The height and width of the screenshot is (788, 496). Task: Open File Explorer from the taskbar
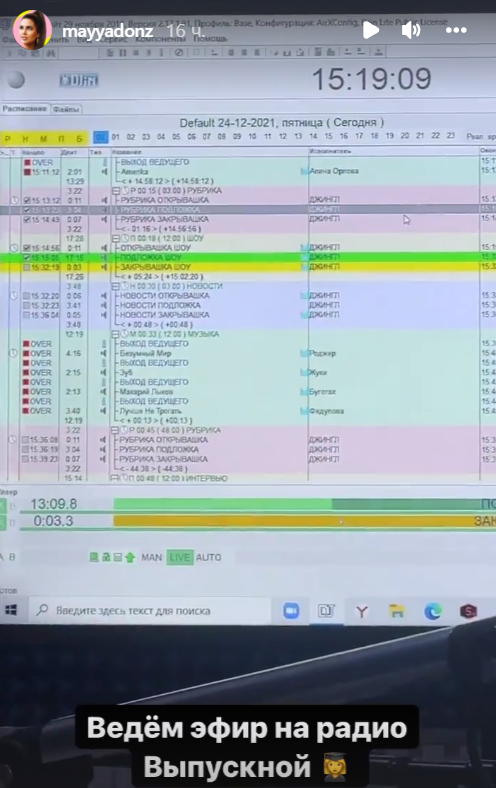397,611
